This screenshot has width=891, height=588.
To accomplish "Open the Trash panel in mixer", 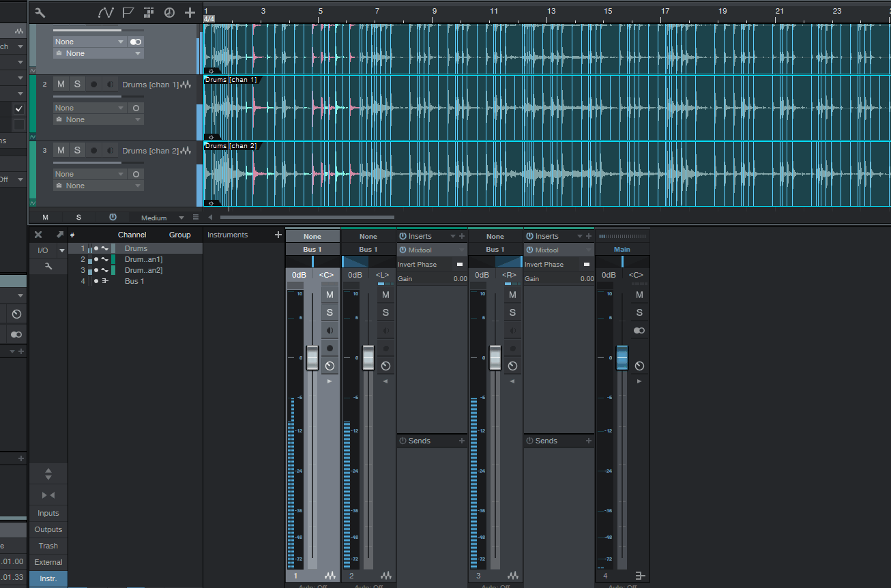I will (x=48, y=546).
